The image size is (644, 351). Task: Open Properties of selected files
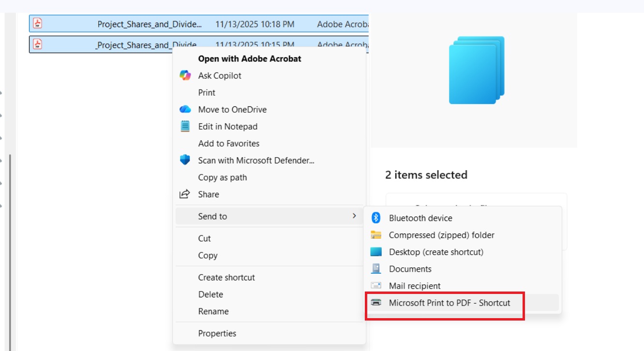(217, 333)
